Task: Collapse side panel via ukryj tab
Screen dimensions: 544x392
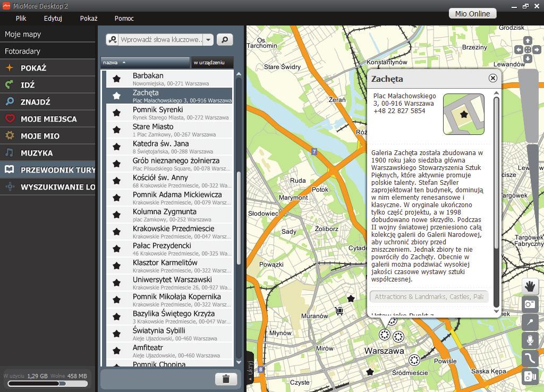Action: 250,369
